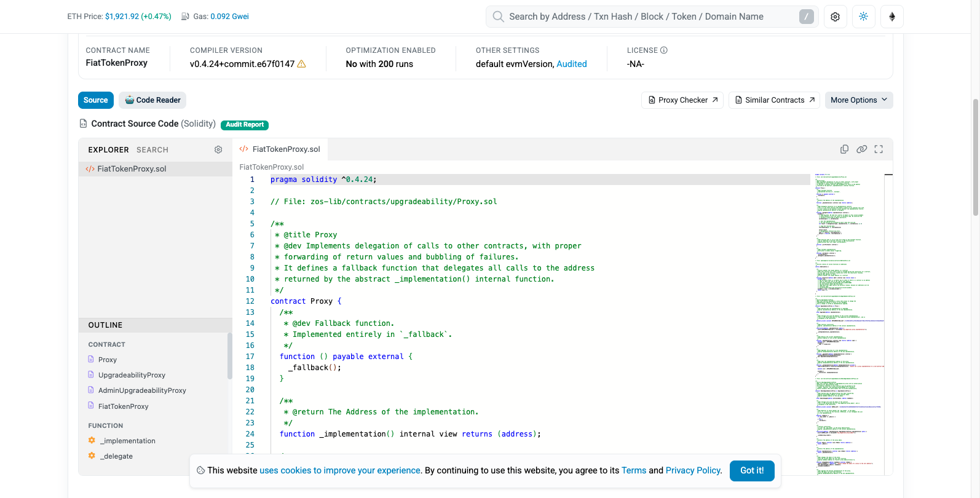Click the Audit Report badge
This screenshot has width=980, height=498.
coord(245,125)
